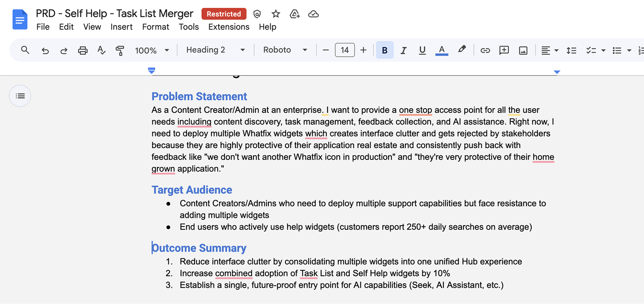Toggle italic formatting
Viewport: 644px width, 304px height.
(x=403, y=50)
